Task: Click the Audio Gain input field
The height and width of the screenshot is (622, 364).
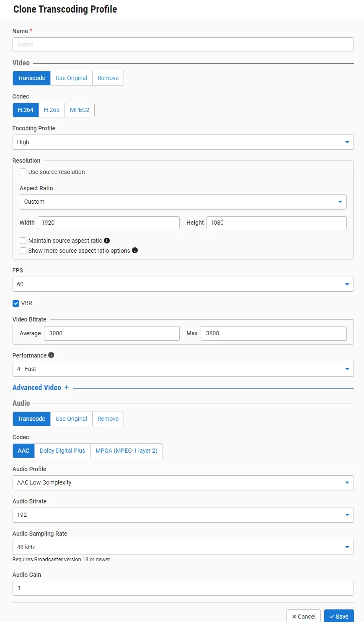Action: click(183, 588)
